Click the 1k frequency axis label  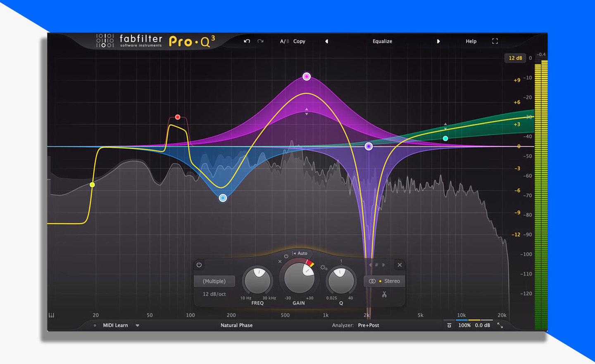(x=326, y=315)
